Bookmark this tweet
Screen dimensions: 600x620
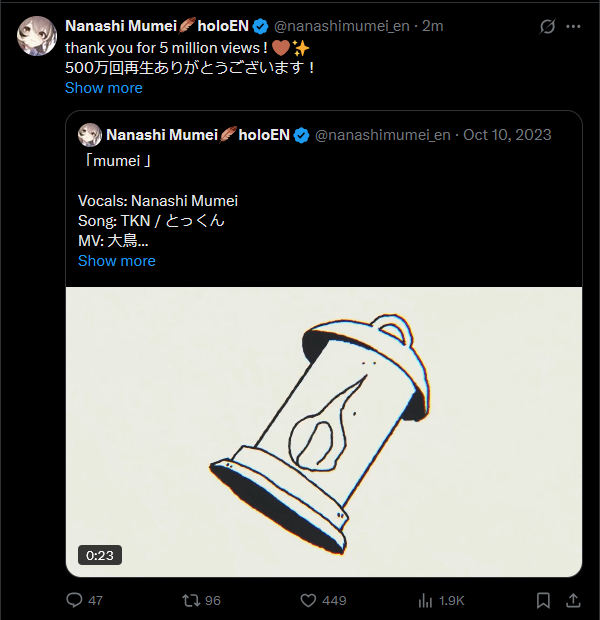[543, 600]
